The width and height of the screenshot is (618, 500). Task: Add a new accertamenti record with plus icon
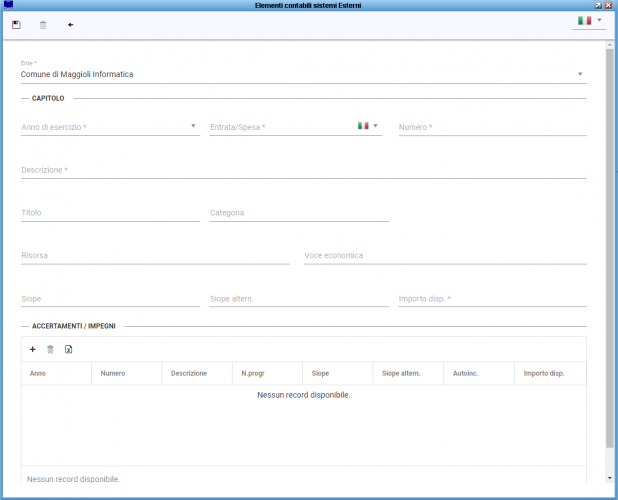(32, 349)
